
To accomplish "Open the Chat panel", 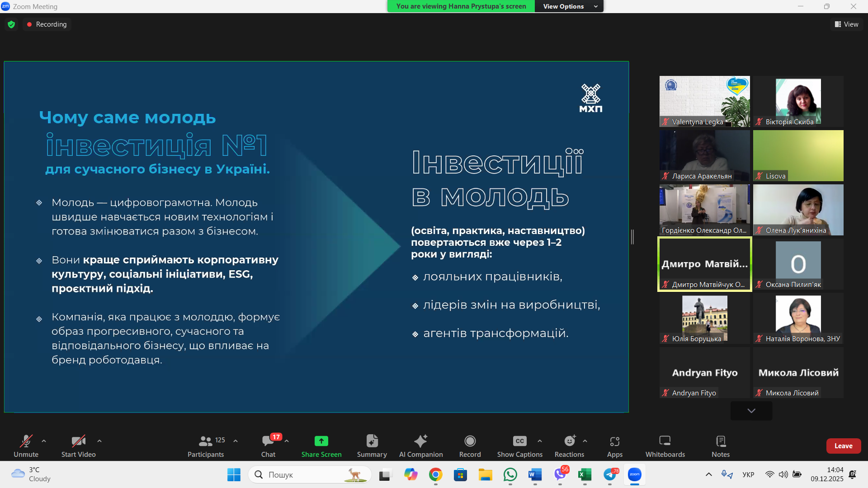I will click(269, 445).
